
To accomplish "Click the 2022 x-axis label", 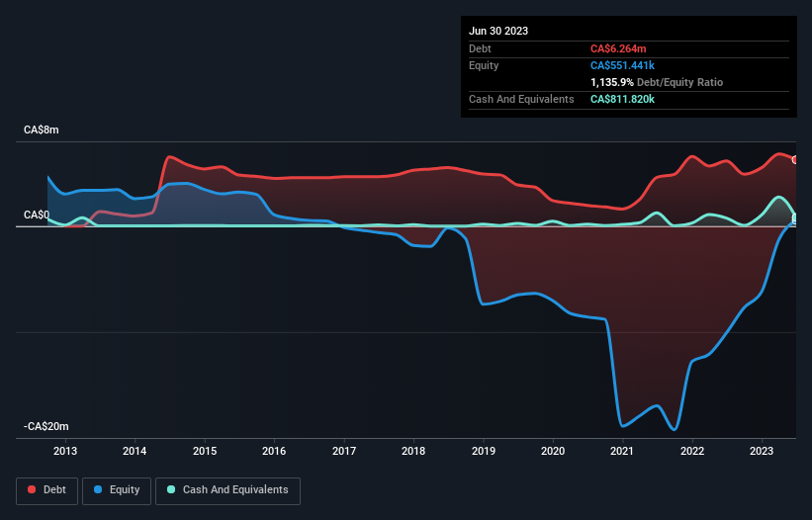I will [692, 451].
